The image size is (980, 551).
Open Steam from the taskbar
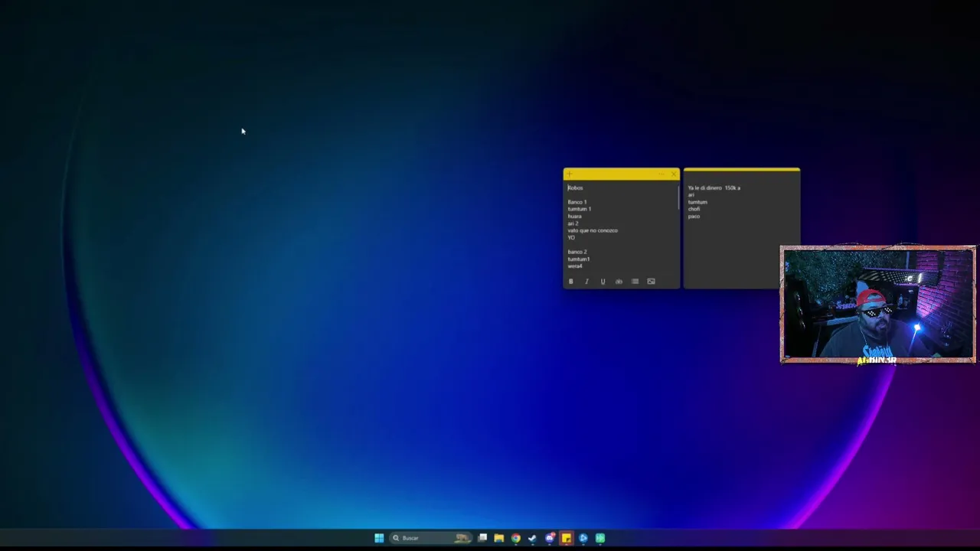(533, 538)
